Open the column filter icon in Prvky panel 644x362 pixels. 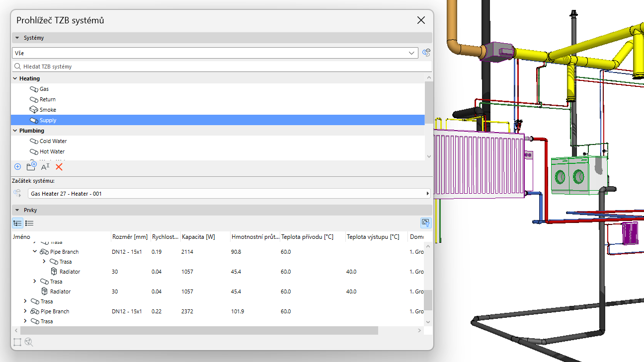click(425, 222)
